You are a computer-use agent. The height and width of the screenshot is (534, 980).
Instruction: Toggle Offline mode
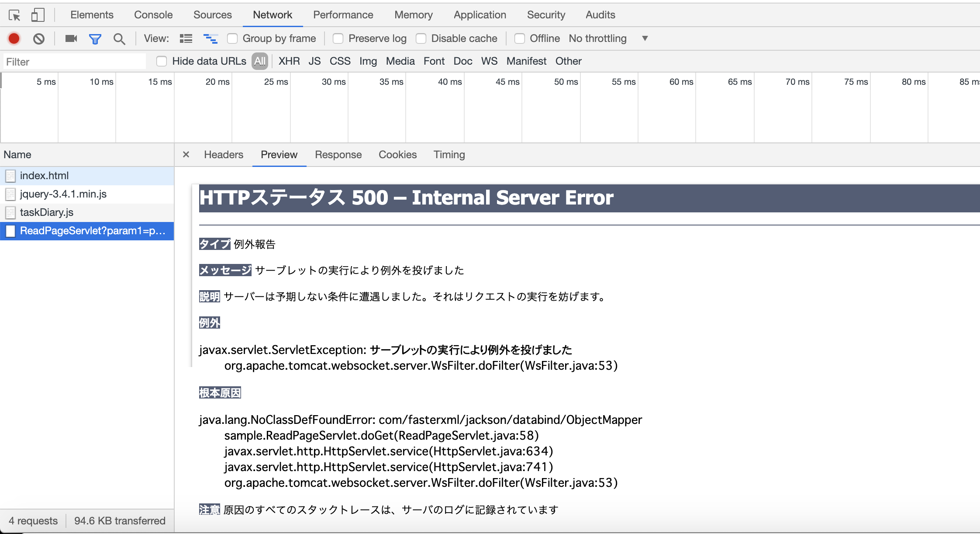(519, 38)
